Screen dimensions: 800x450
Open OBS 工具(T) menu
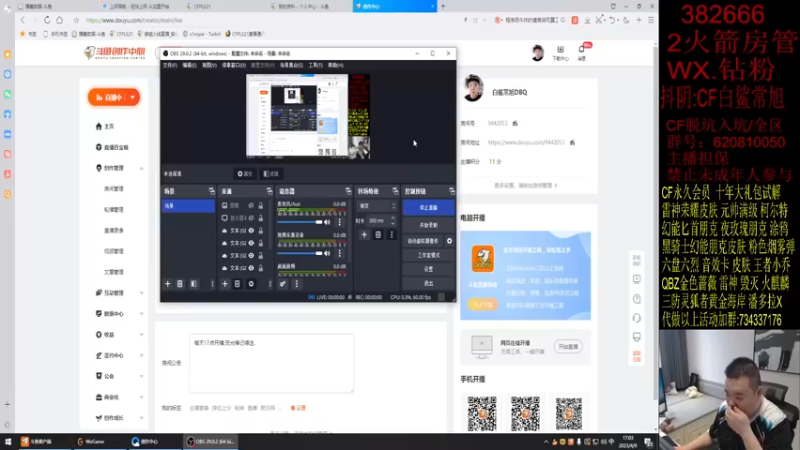click(315, 65)
